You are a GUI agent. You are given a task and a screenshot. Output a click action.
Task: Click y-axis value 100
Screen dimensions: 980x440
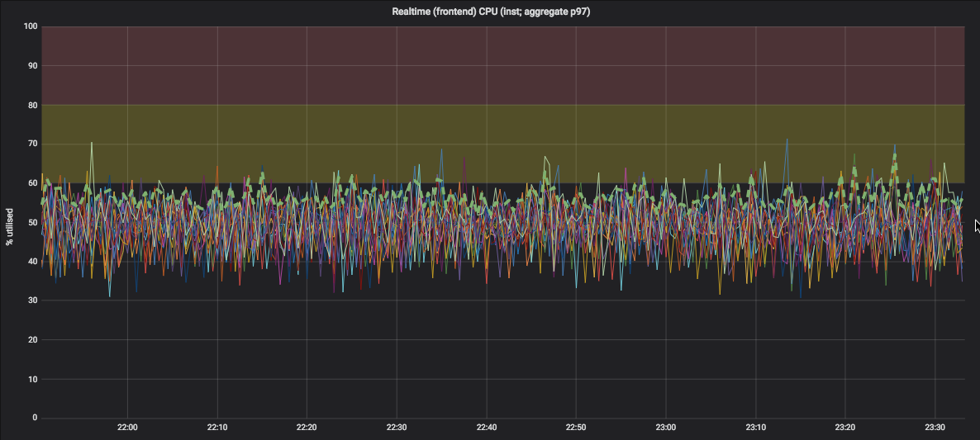[31, 26]
